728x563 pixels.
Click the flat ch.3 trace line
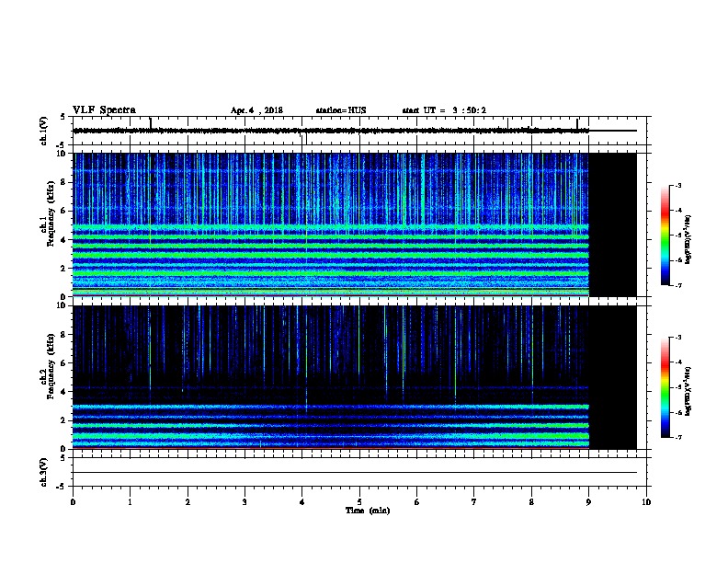pos(355,473)
